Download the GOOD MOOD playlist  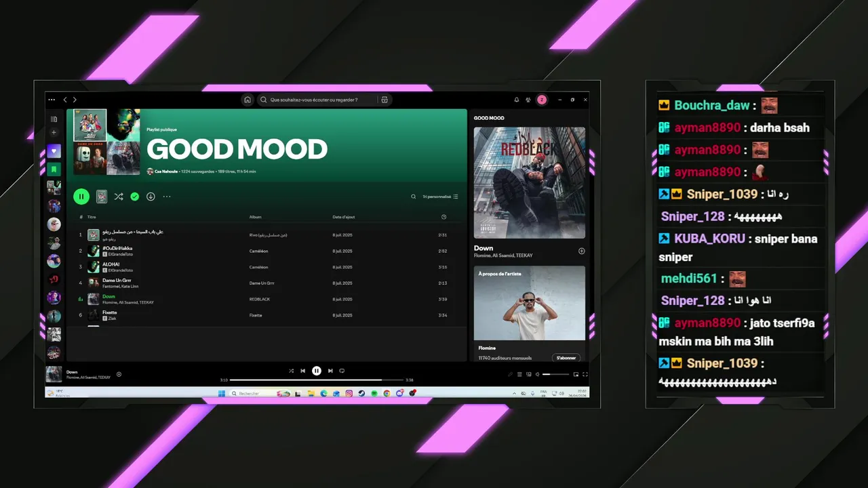click(151, 197)
